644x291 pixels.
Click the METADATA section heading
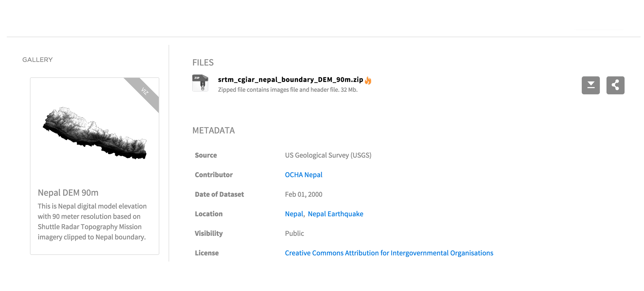tap(213, 131)
